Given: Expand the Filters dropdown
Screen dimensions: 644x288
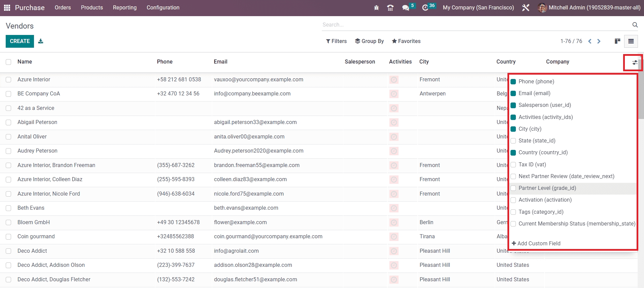Looking at the screenshot, I should [x=336, y=41].
